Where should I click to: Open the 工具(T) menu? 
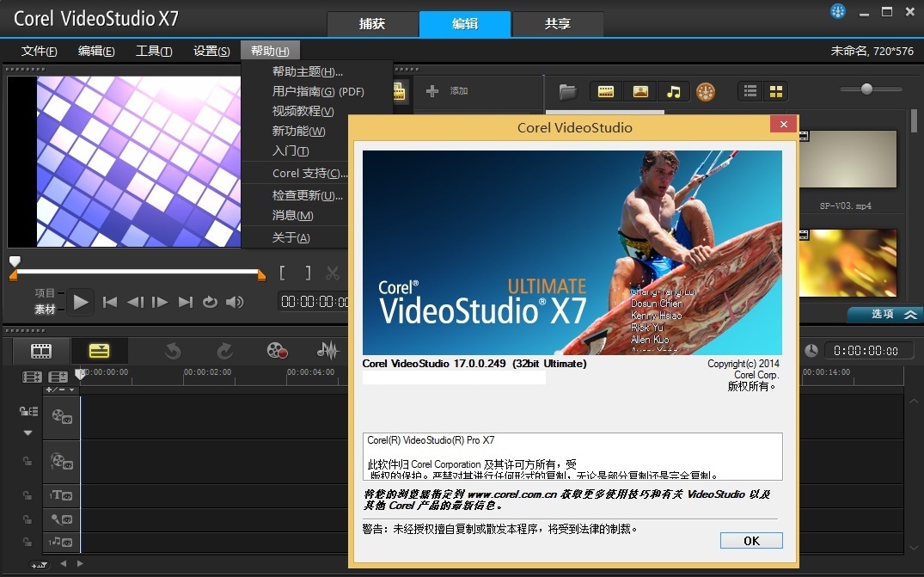[154, 52]
